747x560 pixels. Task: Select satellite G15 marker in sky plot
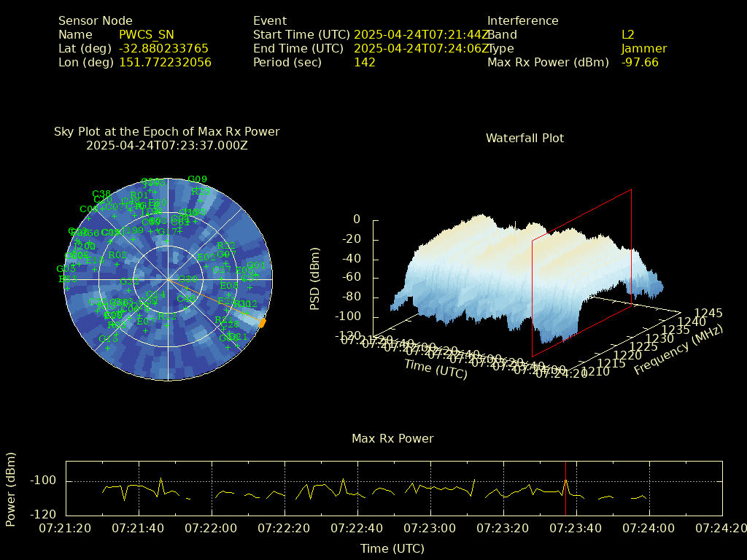(108, 339)
